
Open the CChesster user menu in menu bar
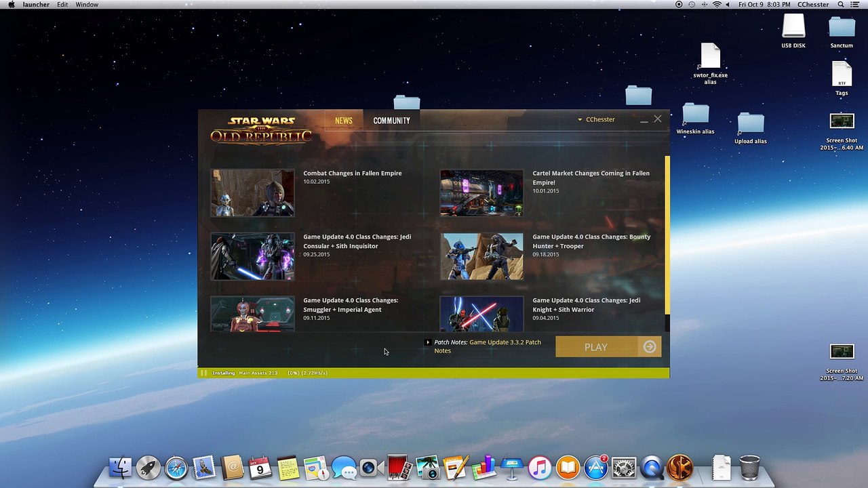(813, 5)
